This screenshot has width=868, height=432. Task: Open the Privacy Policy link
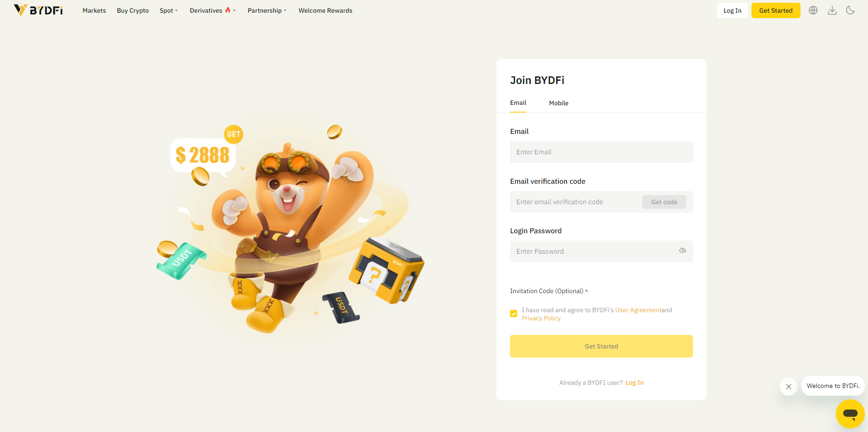(541, 318)
